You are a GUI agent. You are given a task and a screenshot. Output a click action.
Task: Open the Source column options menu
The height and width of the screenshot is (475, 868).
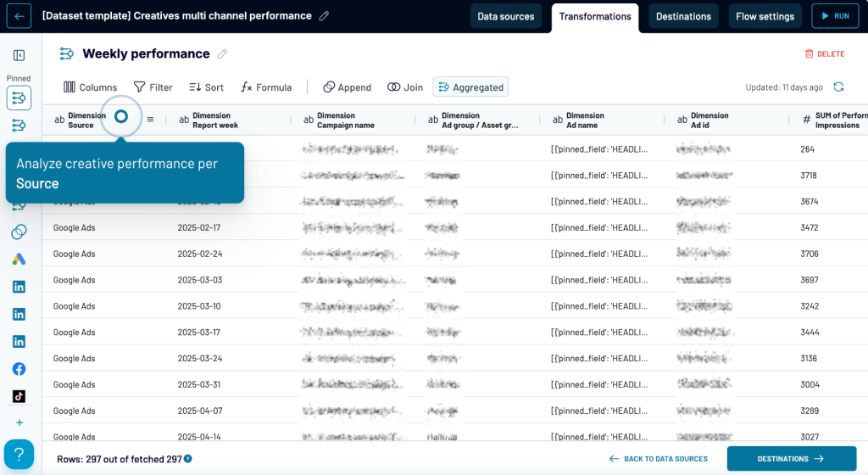click(150, 120)
